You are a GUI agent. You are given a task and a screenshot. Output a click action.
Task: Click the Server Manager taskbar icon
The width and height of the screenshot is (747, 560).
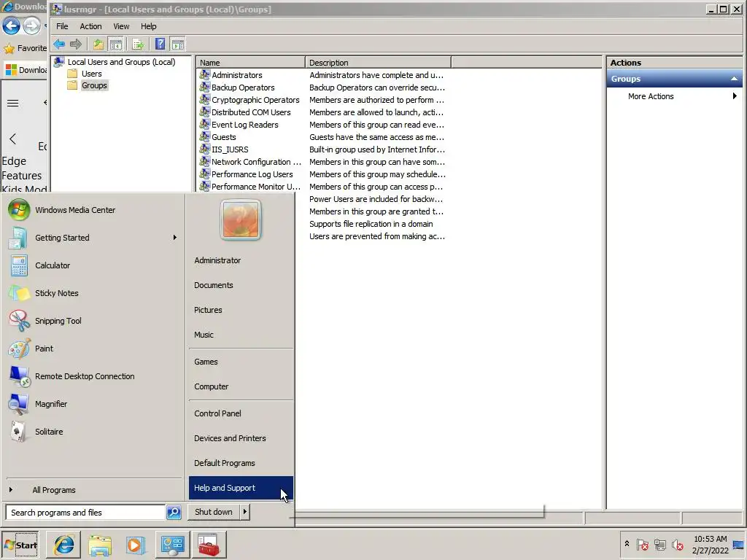[172, 545]
